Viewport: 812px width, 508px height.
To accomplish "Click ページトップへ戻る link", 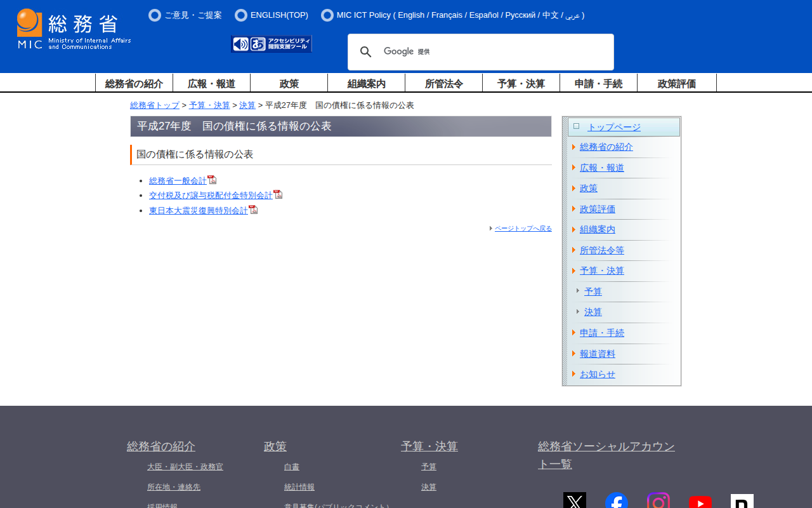I will [523, 229].
